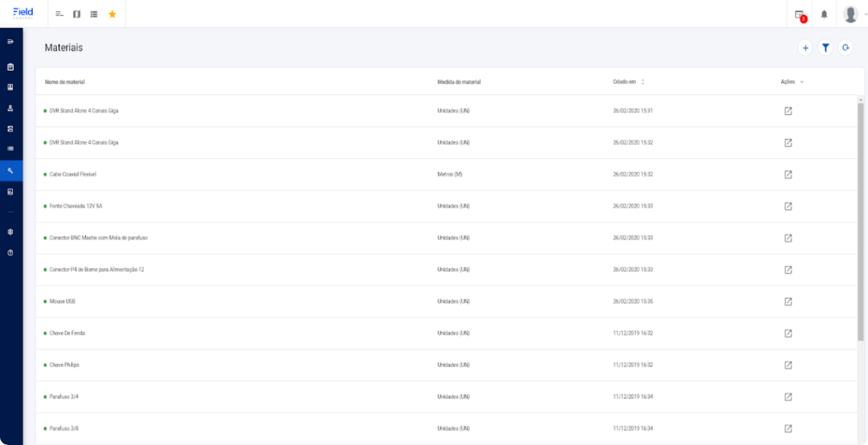The width and height of the screenshot is (868, 445).
Task: Open the list view item in top bar
Action: (x=94, y=14)
